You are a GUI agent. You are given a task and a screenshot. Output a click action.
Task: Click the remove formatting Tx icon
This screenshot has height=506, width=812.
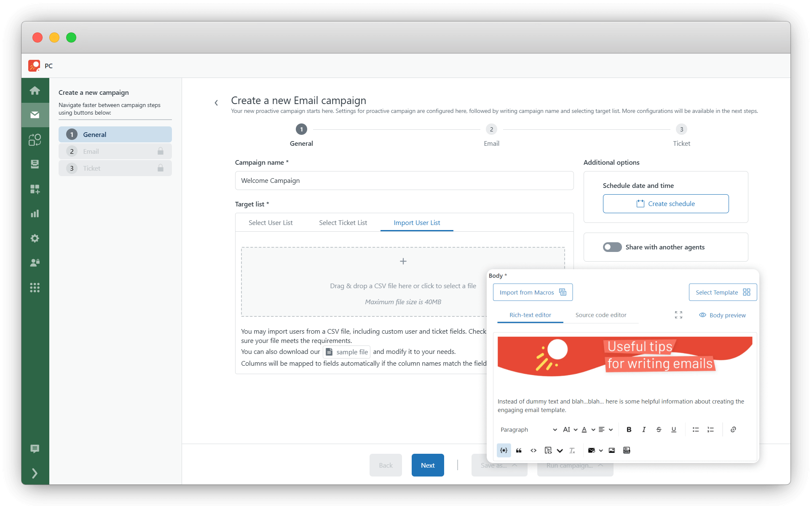pos(572,450)
